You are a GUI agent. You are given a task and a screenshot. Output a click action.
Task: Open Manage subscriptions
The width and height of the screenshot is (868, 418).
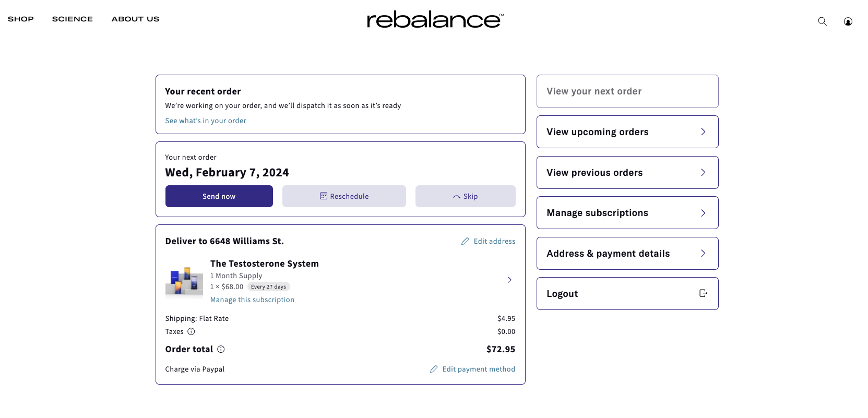coord(627,213)
